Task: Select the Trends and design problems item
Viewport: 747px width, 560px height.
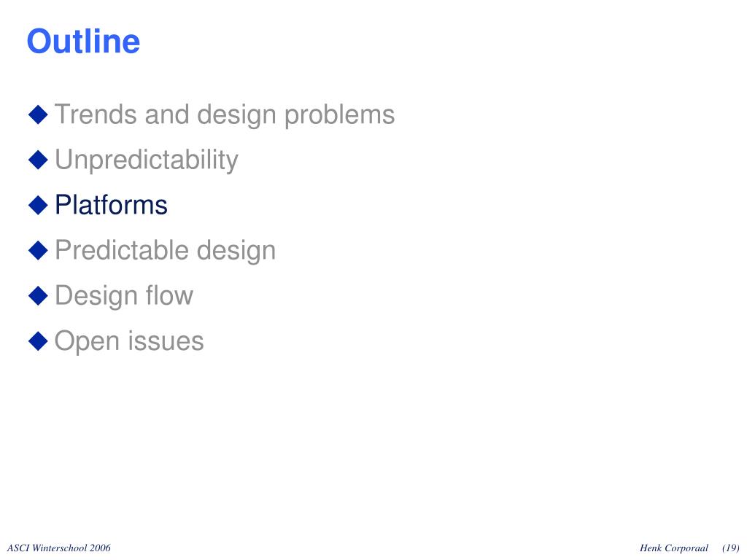Action: 225,115
